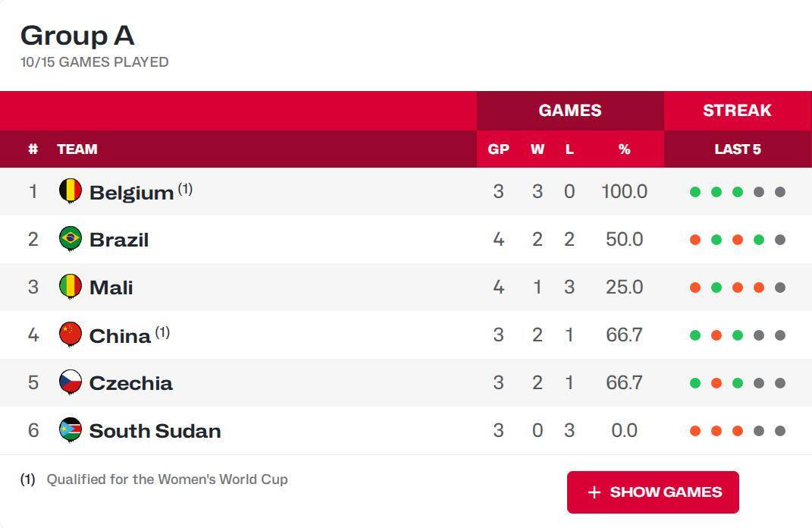Click the Mali flag icon
The height and width of the screenshot is (528, 812).
coord(71,287)
